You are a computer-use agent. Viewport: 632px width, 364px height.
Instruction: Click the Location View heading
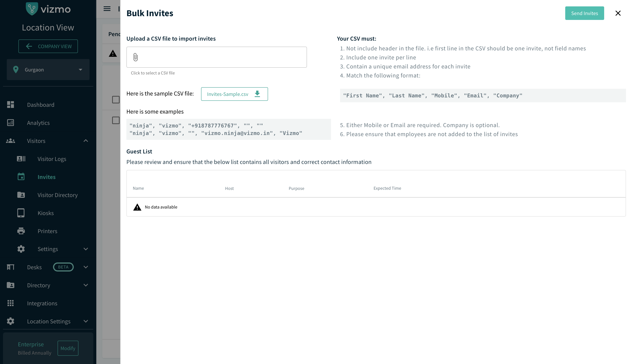(48, 27)
